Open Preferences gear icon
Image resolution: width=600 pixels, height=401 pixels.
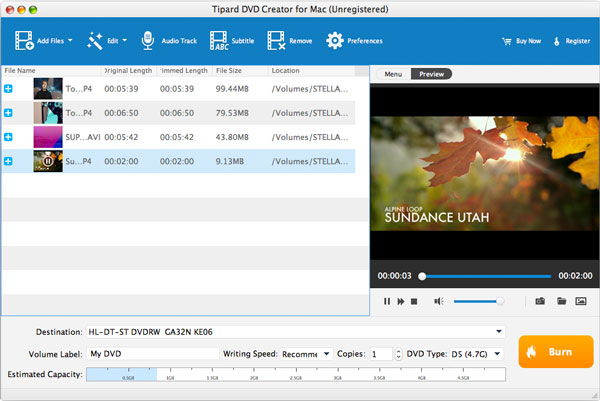tap(335, 41)
